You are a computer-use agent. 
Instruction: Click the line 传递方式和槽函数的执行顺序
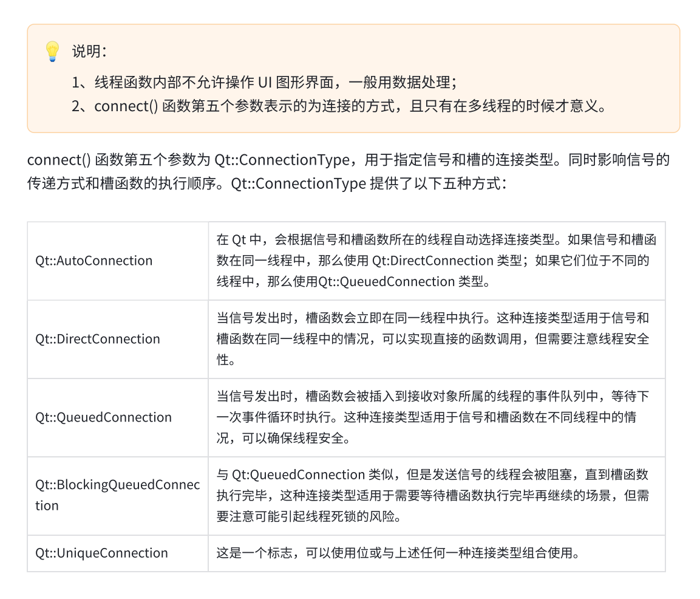[x=267, y=183]
